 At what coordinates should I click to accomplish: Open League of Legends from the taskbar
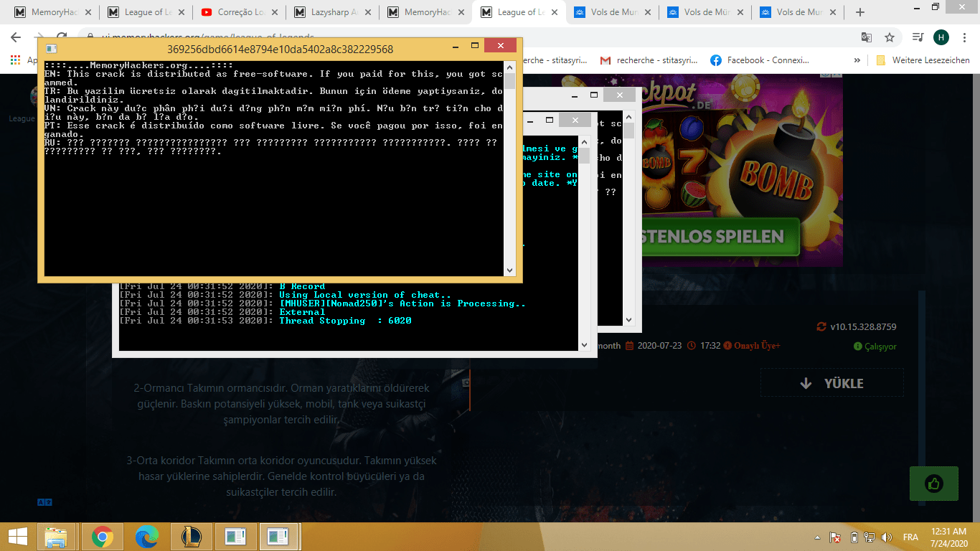pyautogui.click(x=191, y=537)
